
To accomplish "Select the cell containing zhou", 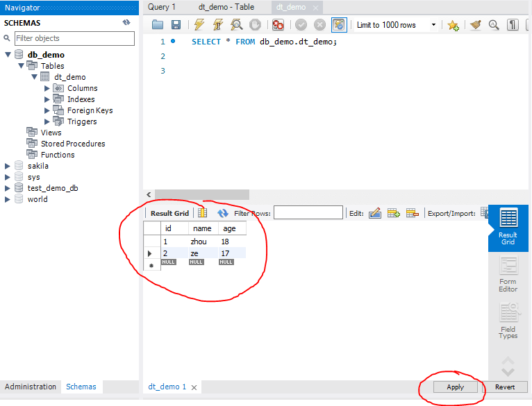I will click(x=203, y=242).
